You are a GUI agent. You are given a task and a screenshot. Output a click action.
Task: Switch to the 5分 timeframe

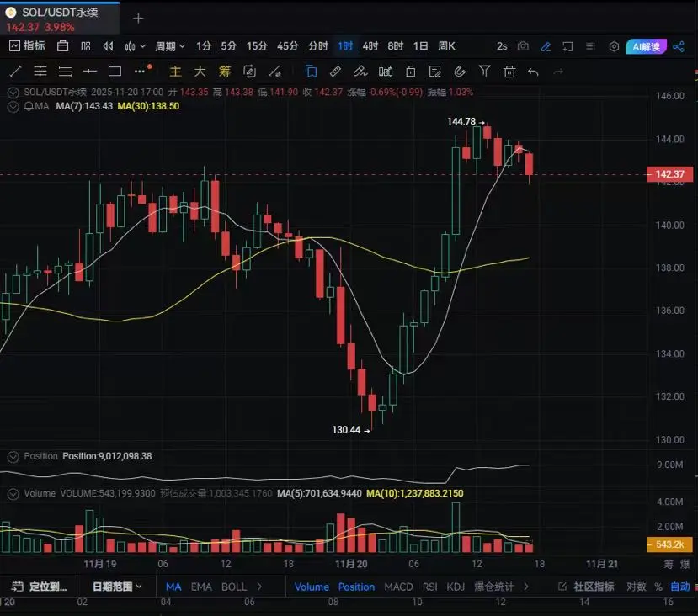[x=228, y=45]
